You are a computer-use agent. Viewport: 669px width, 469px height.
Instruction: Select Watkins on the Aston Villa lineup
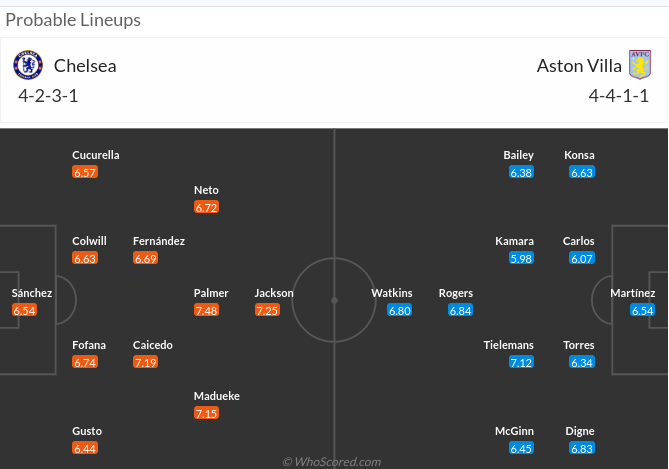click(x=392, y=293)
